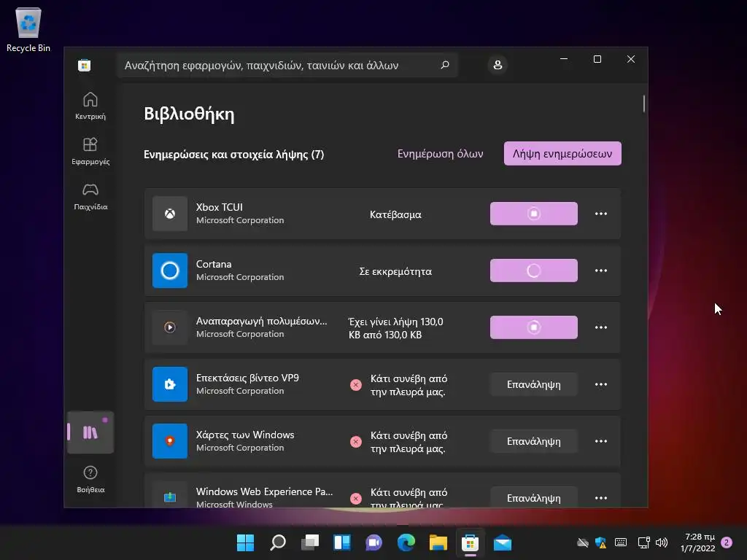Screen dimensions: 747x560
Task: Open more options for Windows Web Experience
Action: point(601,497)
